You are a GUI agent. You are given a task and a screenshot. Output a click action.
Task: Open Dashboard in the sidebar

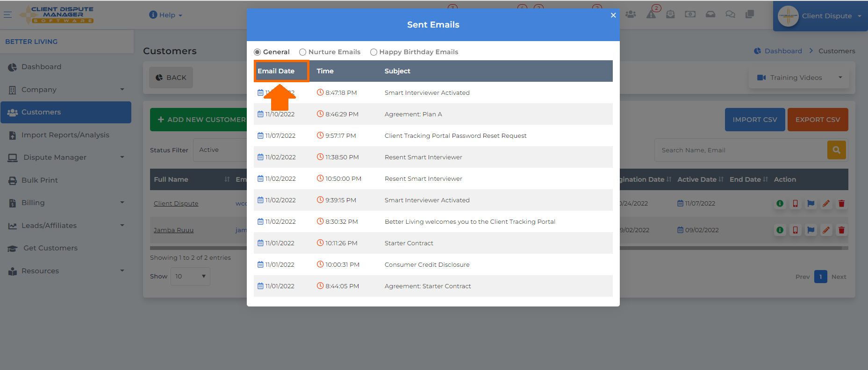pos(66,67)
